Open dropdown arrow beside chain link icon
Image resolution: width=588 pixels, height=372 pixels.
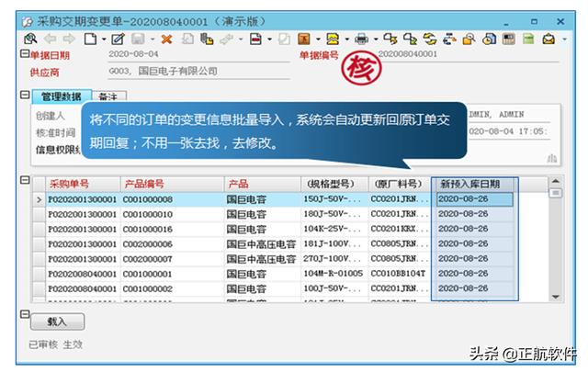[241, 39]
